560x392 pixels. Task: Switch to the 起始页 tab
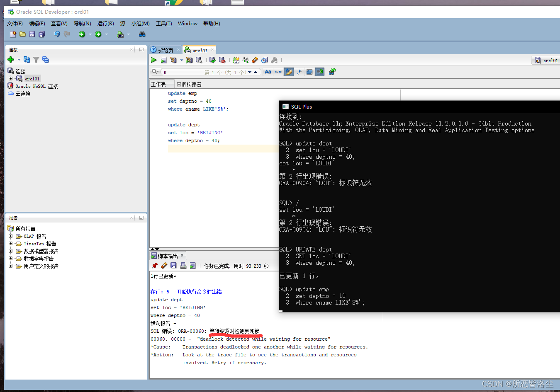pyautogui.click(x=165, y=50)
